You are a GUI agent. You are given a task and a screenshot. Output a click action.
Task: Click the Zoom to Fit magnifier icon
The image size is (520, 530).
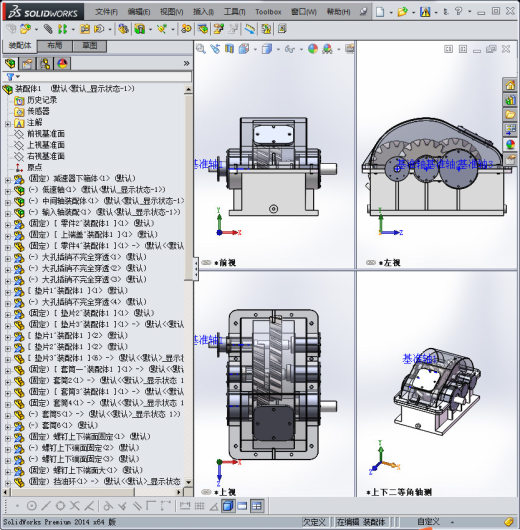[200, 49]
